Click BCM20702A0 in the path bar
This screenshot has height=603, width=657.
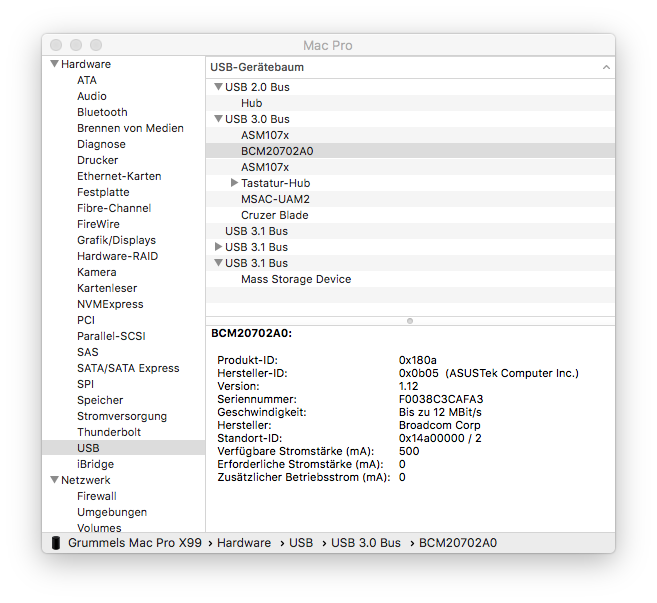point(458,543)
